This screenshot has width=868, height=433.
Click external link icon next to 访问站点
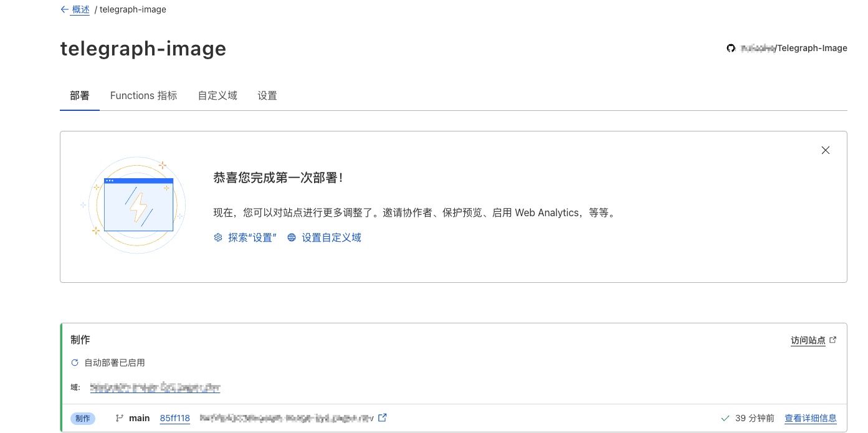(833, 340)
